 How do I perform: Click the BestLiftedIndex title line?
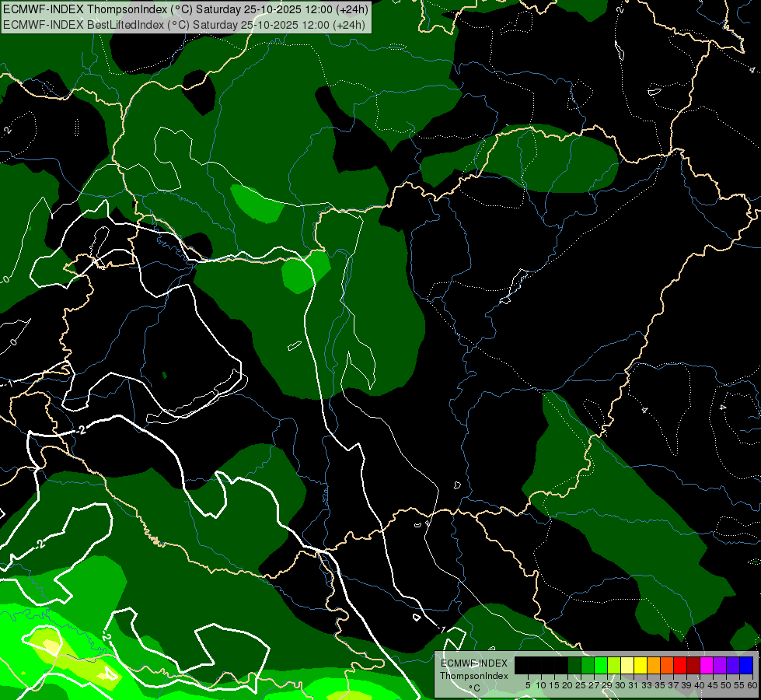coord(184,24)
